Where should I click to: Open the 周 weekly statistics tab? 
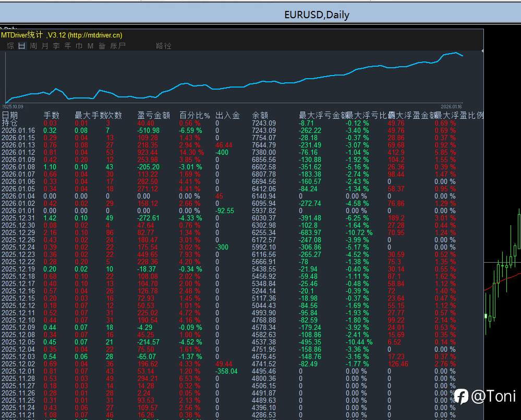[x=33, y=46]
